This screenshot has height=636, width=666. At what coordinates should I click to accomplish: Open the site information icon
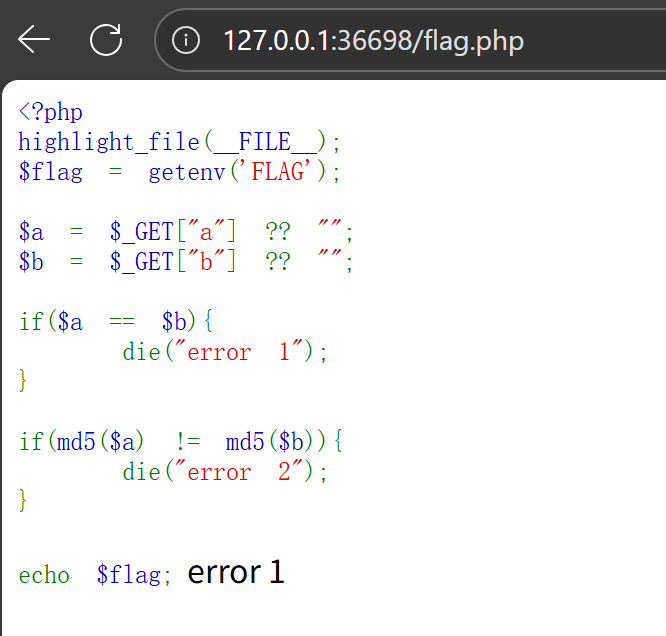point(186,40)
